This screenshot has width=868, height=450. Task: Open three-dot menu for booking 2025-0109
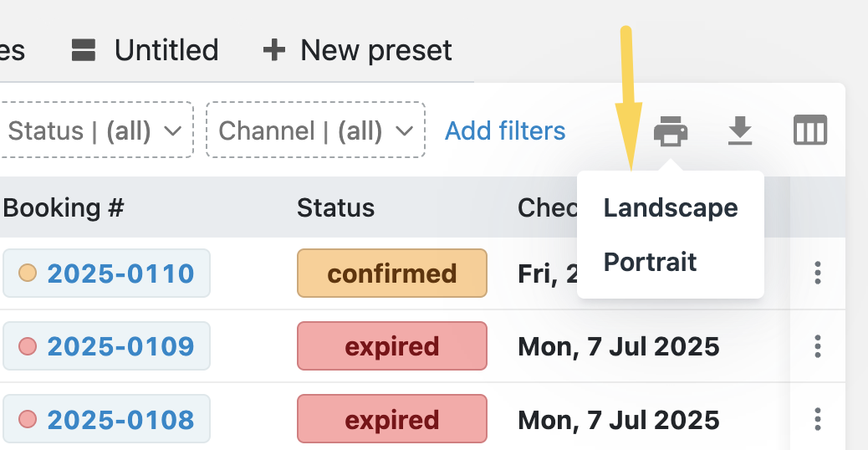[x=818, y=346]
